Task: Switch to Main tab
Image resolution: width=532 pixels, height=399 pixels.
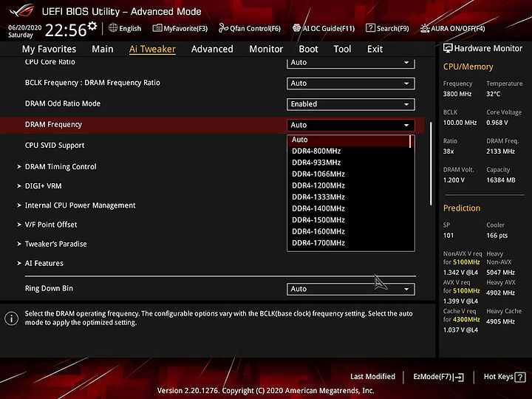Action: [x=103, y=50]
